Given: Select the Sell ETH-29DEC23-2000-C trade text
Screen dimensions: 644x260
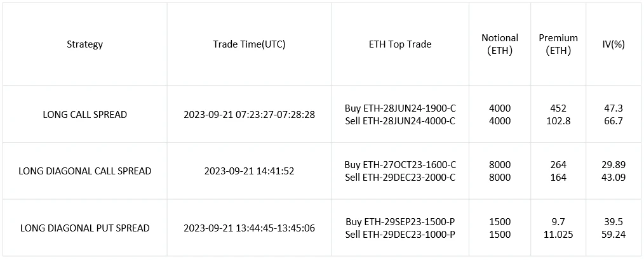Looking at the screenshot, I should coord(400,178).
